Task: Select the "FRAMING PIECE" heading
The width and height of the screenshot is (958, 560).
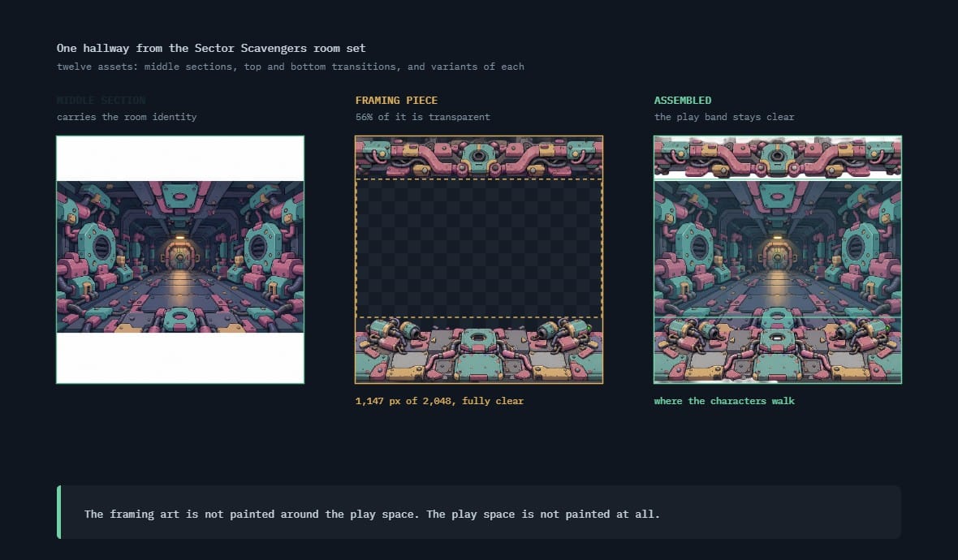Action: pyautogui.click(x=396, y=100)
